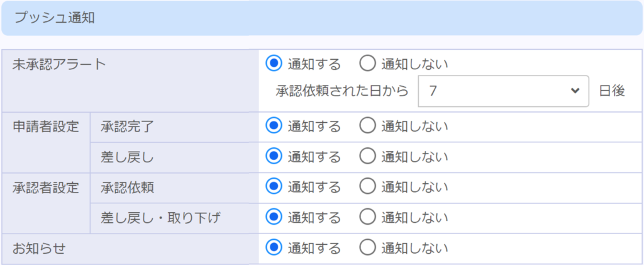Open the days dropdown showing 7
Viewport: 644px width, 265px height.
[x=503, y=91]
